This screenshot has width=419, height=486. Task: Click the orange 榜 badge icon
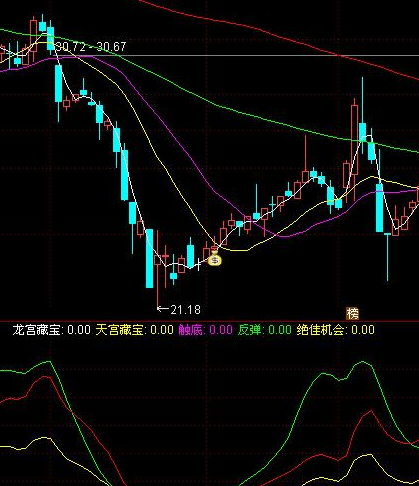pos(353,313)
